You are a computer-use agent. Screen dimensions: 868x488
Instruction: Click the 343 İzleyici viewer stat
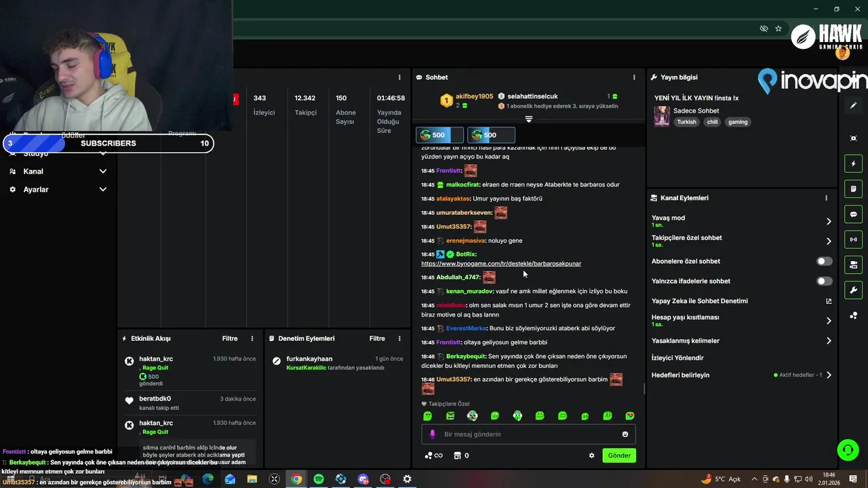264,104
